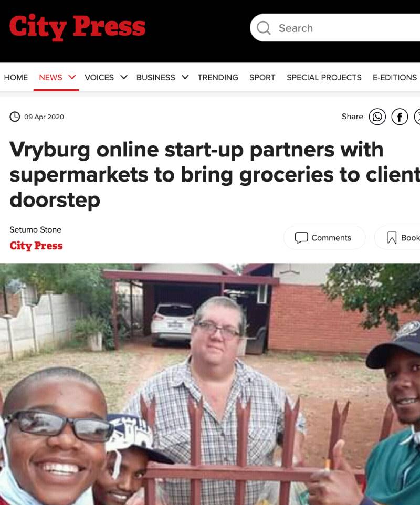Share article via Facebook icon
The height and width of the screenshot is (505, 420).
400,117
